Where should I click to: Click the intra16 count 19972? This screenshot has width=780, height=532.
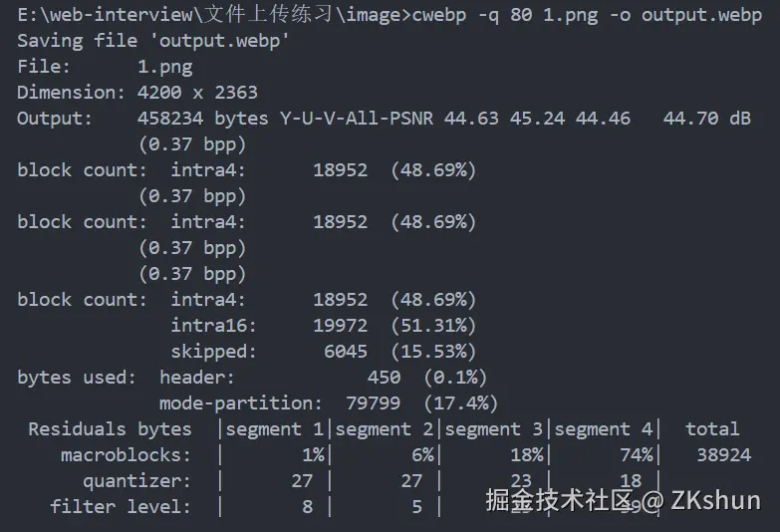341,326
